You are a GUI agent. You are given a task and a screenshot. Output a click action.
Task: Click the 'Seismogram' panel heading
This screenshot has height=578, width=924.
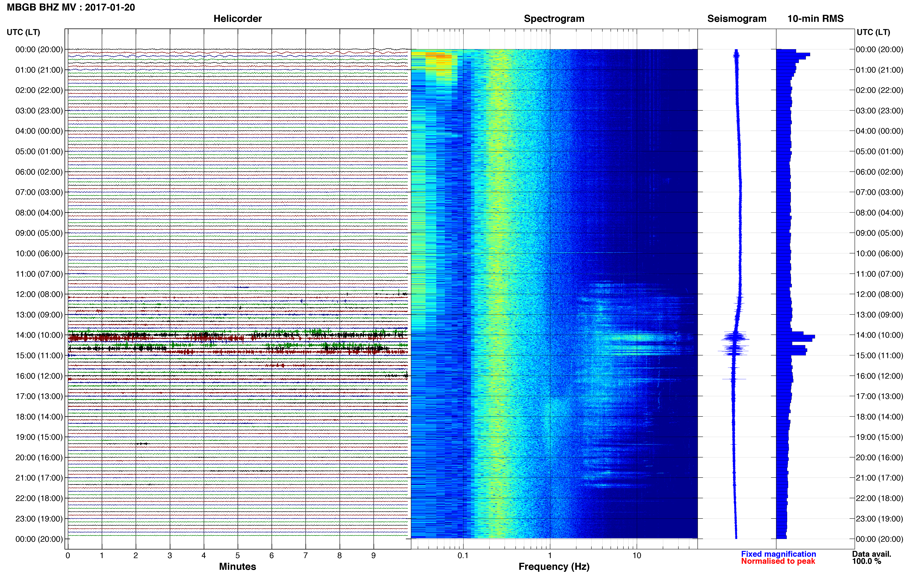click(x=736, y=19)
